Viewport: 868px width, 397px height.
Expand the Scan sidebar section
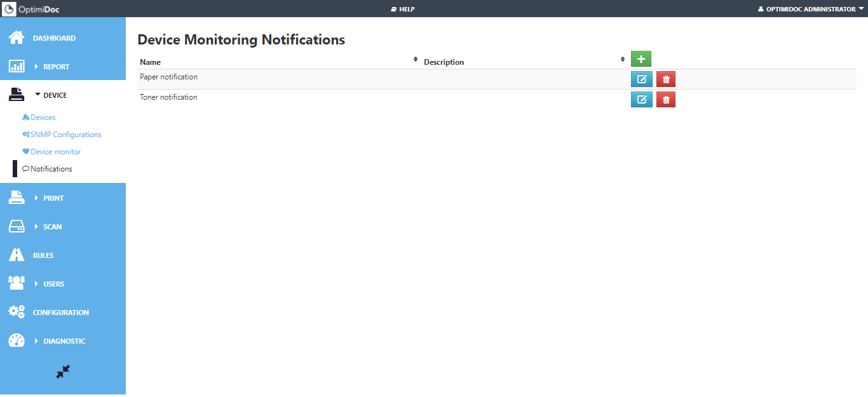coord(52,227)
